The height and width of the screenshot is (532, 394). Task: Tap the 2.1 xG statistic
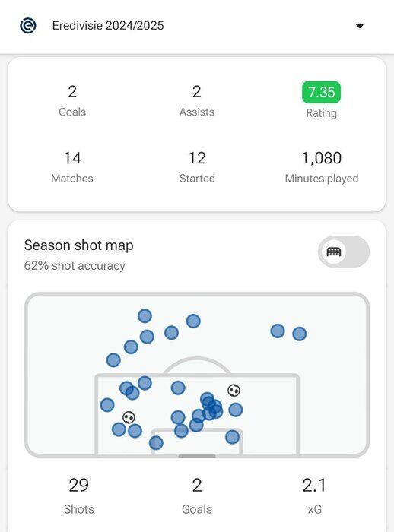coord(315,496)
